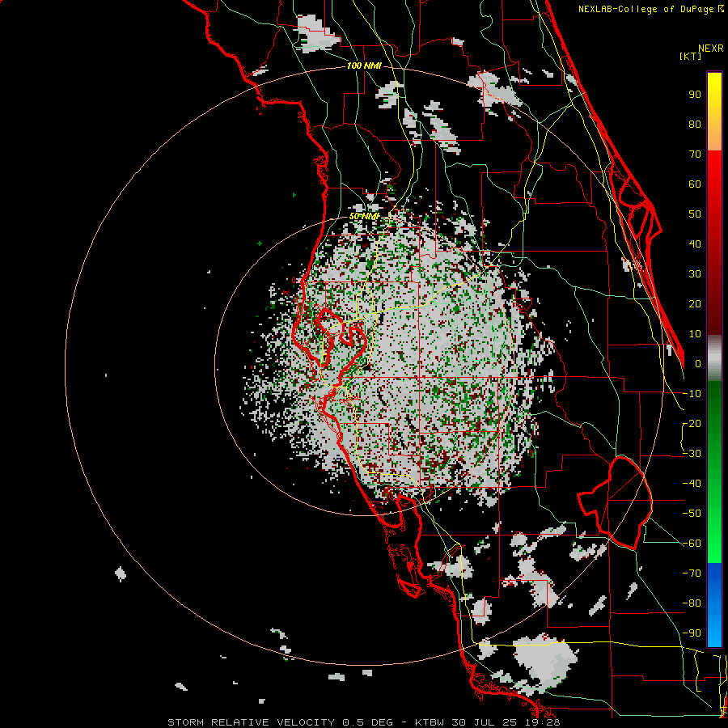Click the positive 80 value on the velocity scale

click(x=695, y=124)
